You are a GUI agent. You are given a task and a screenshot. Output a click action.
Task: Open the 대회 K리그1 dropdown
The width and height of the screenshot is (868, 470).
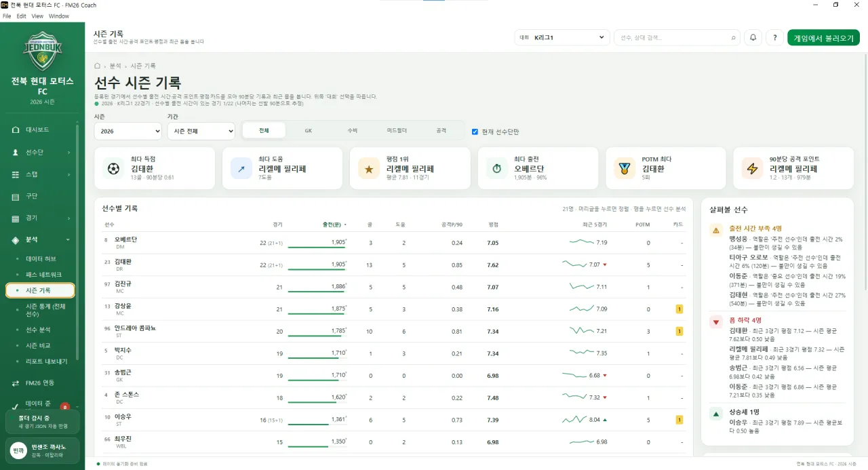click(x=562, y=38)
